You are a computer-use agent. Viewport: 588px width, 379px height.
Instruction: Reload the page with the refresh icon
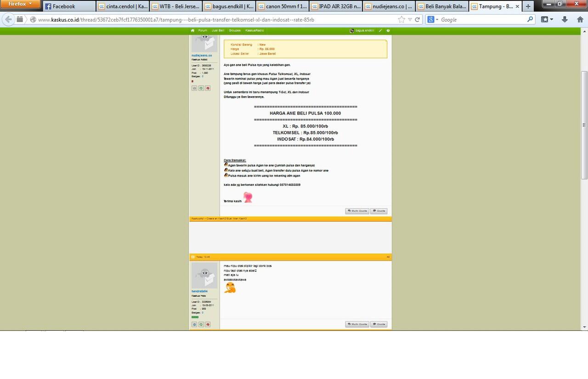pyautogui.click(x=418, y=20)
